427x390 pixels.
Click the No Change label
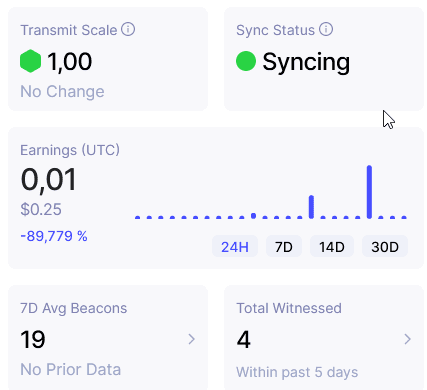tap(62, 91)
